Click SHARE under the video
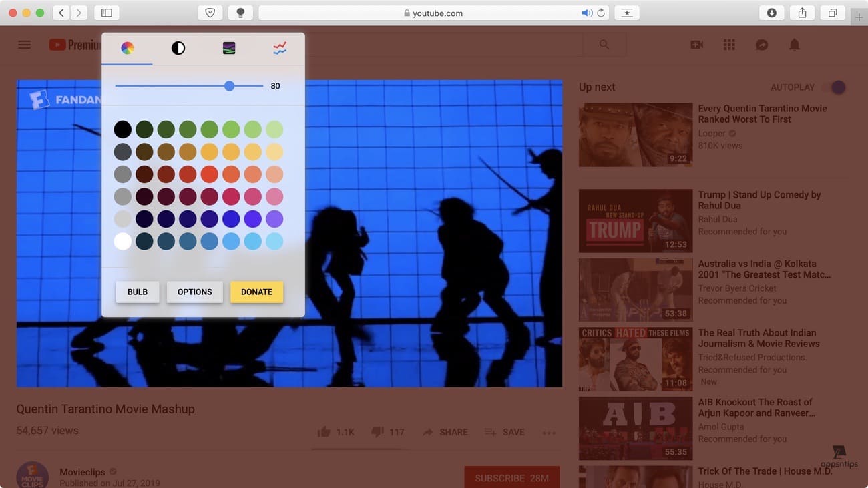The height and width of the screenshot is (488, 868). coord(445,432)
